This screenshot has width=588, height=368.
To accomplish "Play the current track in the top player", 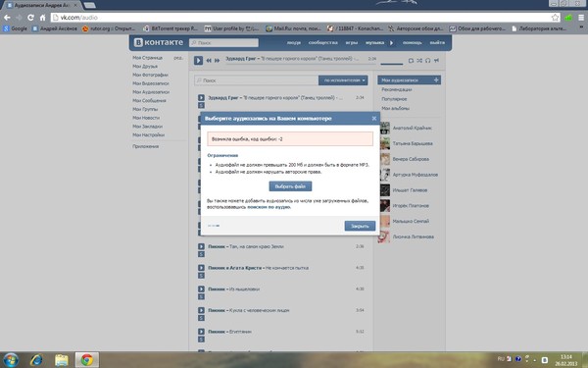I will (x=198, y=60).
